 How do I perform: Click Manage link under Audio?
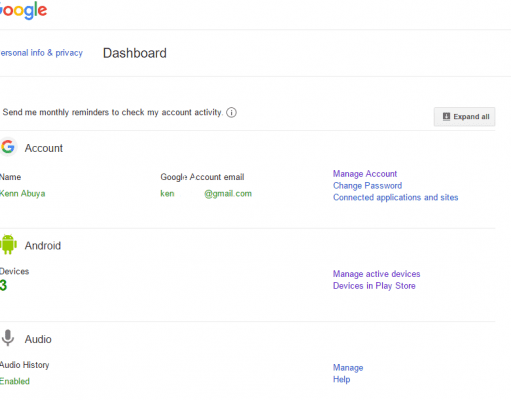point(348,368)
